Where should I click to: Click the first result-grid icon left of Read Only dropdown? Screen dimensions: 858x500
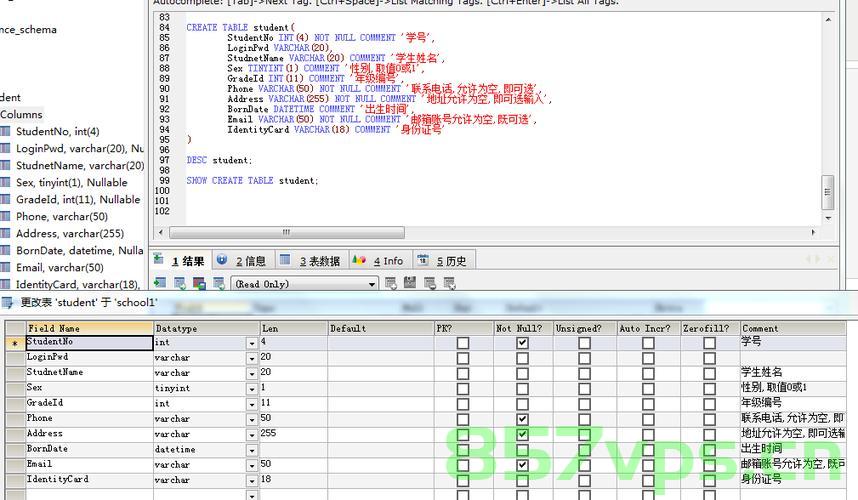point(160,283)
